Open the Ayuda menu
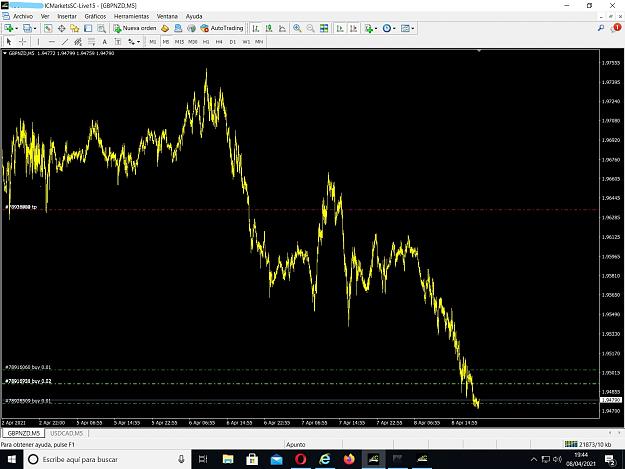This screenshot has height=469, width=625. pos(194,16)
